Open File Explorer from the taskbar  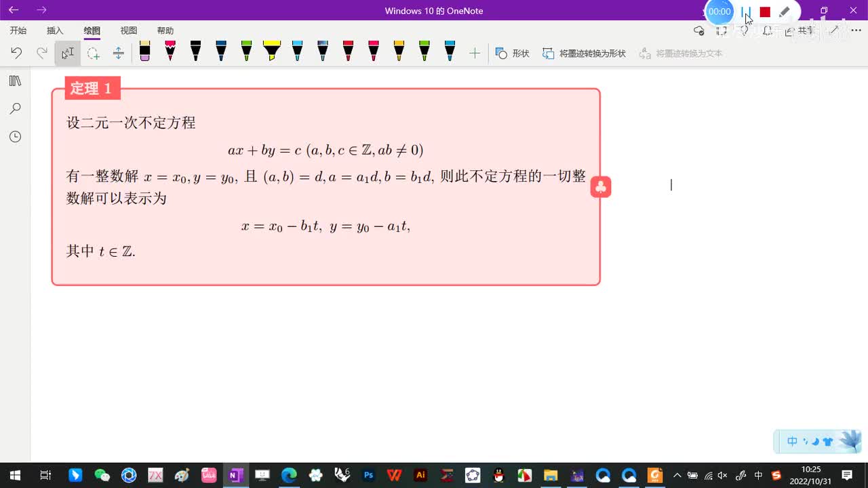point(551,475)
